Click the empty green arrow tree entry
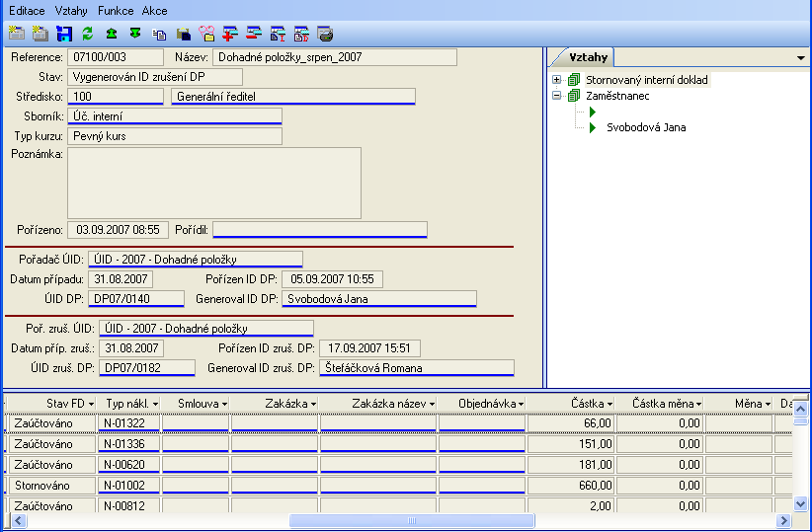Viewport: 812px width, 532px height. point(593,112)
